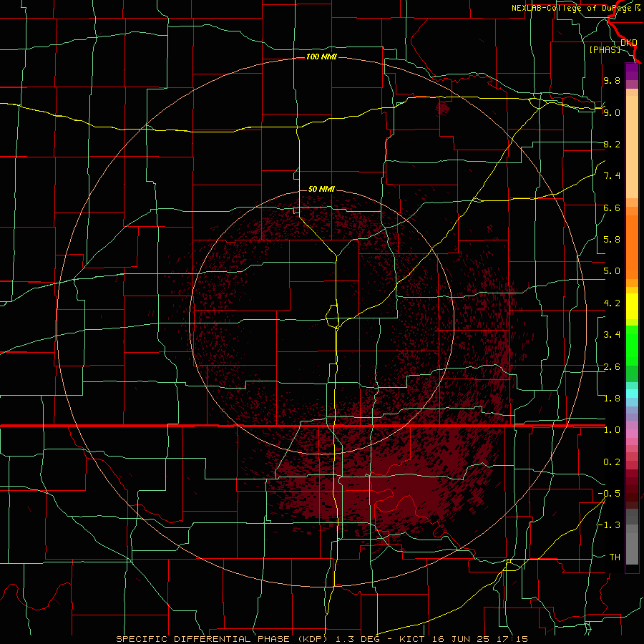Click the 6.6 value on the color scale
The width and height of the screenshot is (644, 644).
(612, 208)
